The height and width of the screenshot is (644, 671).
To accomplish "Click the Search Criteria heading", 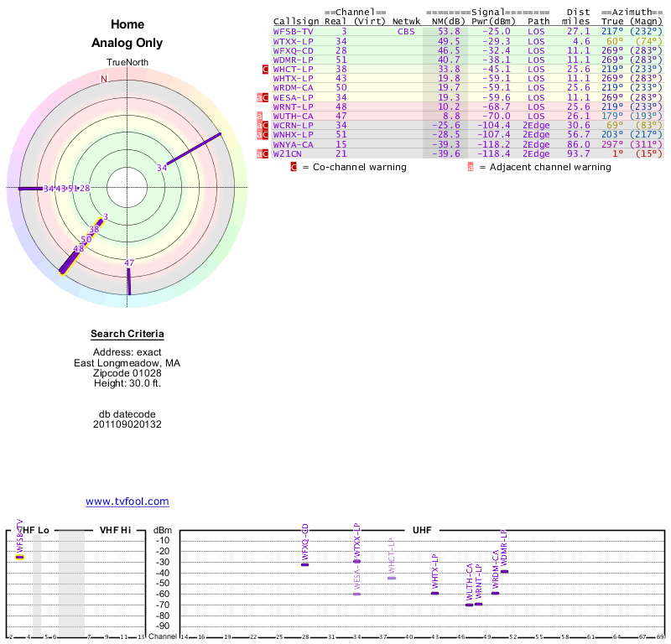I will (x=127, y=335).
